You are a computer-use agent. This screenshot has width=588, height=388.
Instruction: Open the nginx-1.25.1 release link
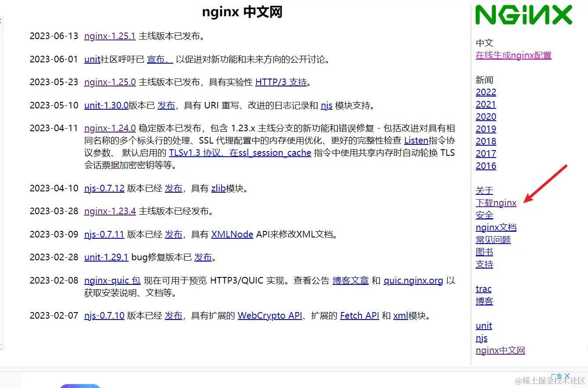(110, 36)
